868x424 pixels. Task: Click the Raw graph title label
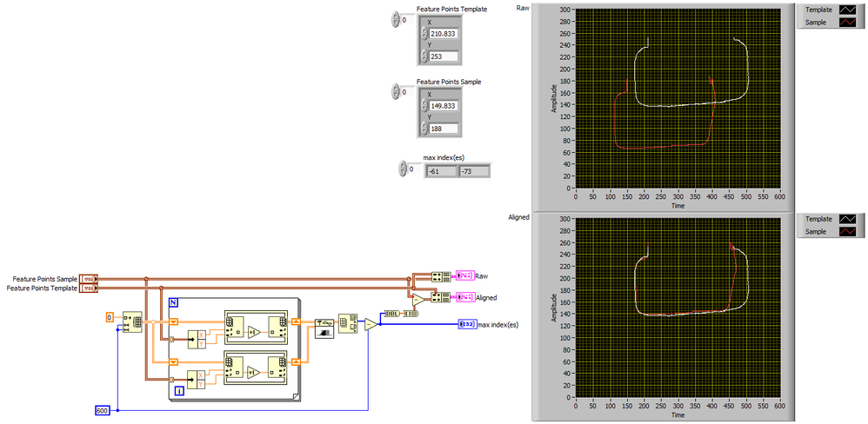[523, 8]
